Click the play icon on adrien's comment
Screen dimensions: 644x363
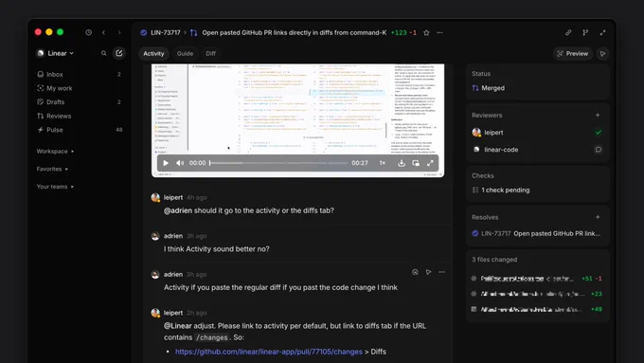coord(428,272)
